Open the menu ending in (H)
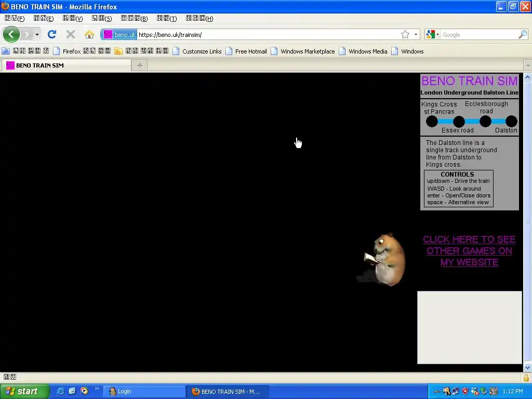This screenshot has height=399, width=532. (199, 18)
